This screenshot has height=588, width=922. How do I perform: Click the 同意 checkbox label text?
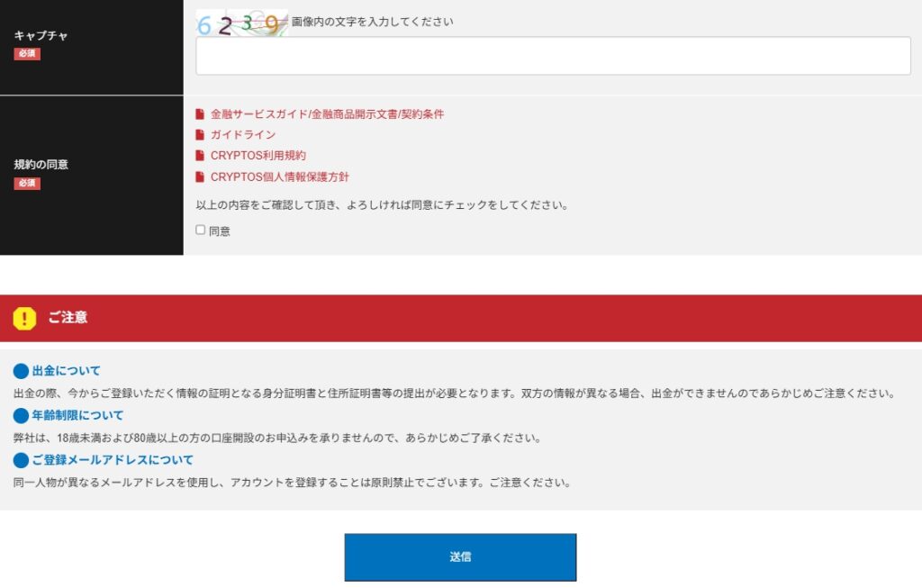tap(220, 231)
